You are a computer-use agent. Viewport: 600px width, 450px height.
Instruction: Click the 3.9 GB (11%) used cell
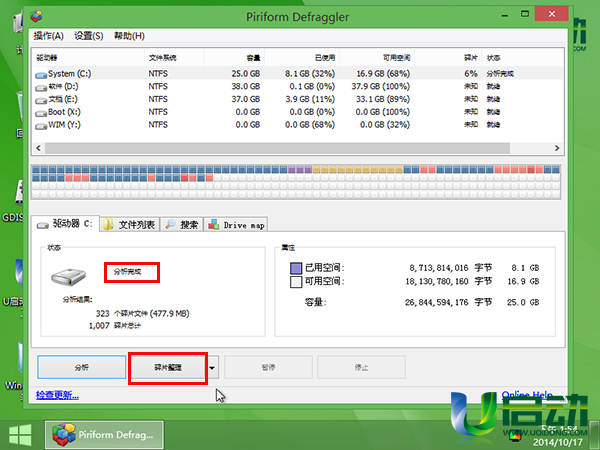click(x=310, y=99)
